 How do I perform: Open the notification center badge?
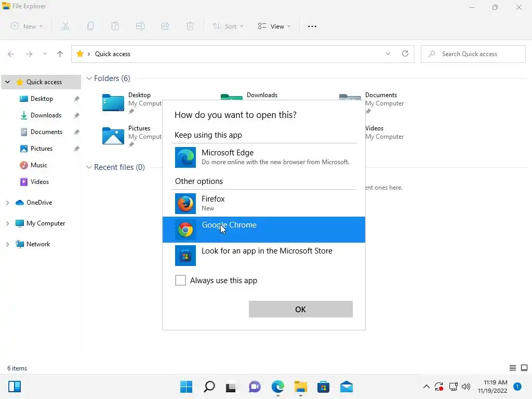[x=517, y=387]
